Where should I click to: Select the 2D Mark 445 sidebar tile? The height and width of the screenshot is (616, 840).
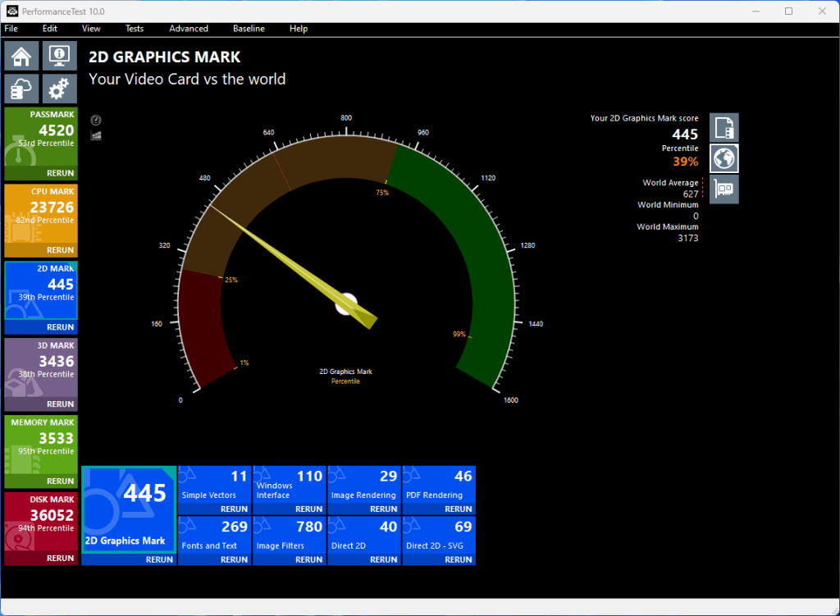[x=41, y=290]
